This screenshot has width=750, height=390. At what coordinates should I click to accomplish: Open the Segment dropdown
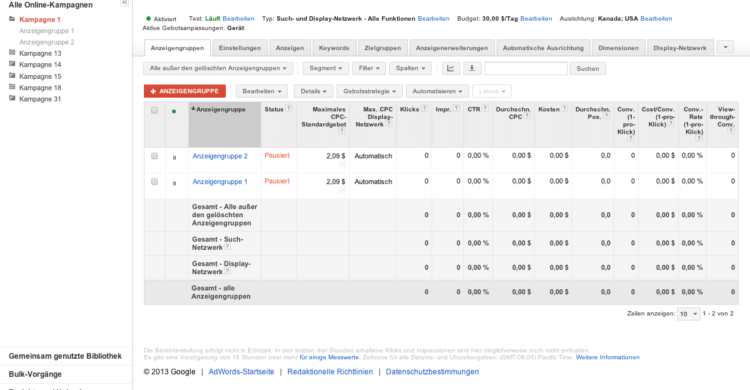pyautogui.click(x=325, y=68)
